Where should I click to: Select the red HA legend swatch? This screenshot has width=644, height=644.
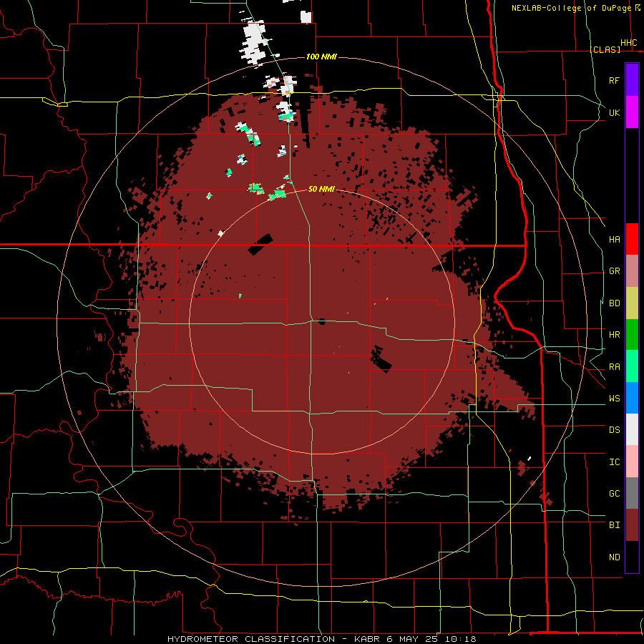pyautogui.click(x=632, y=239)
